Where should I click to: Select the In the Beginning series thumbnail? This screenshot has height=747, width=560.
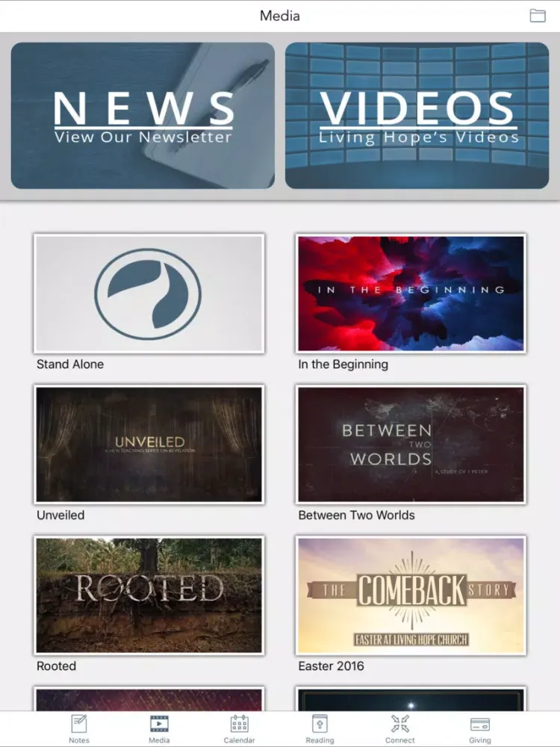411,294
